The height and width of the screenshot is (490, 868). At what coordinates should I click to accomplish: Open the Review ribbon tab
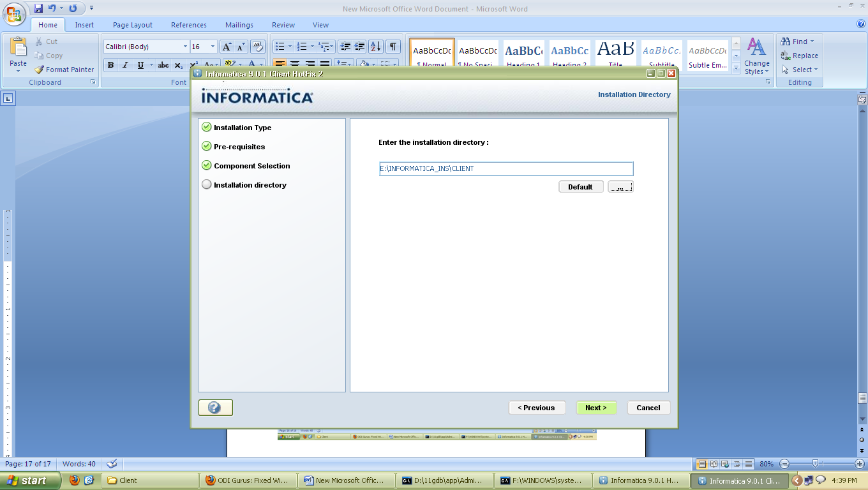(283, 25)
